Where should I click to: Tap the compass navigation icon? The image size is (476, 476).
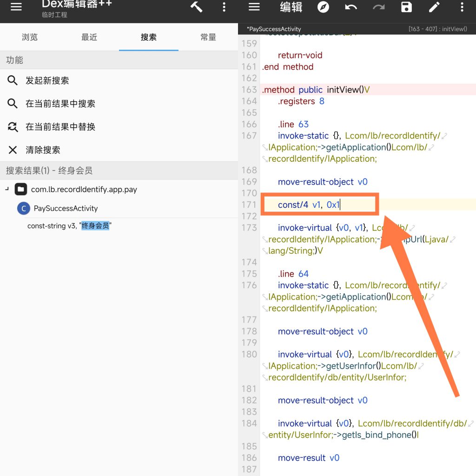point(323,7)
